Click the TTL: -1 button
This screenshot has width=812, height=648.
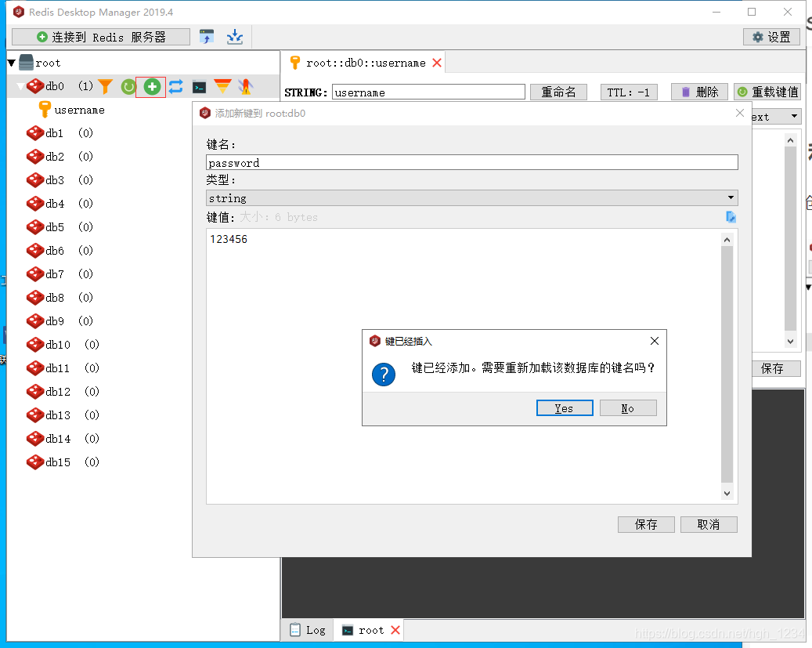628,92
